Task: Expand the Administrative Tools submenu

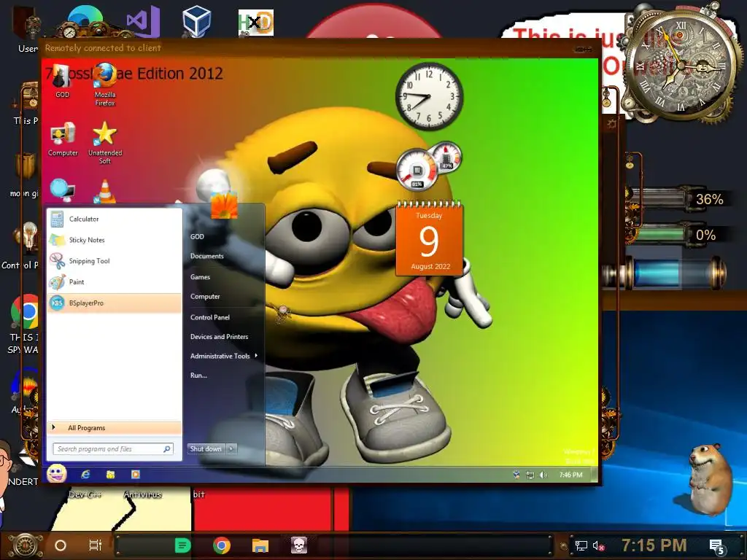Action: tap(224, 356)
